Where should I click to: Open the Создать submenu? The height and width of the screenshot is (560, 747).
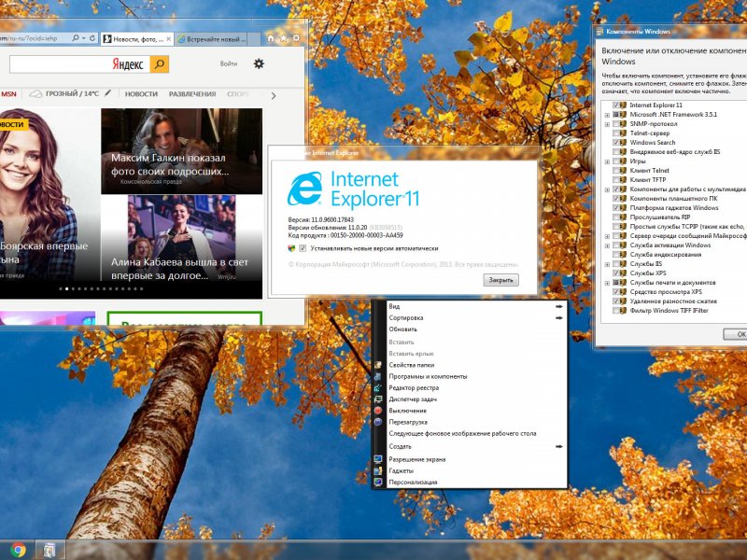[475, 447]
